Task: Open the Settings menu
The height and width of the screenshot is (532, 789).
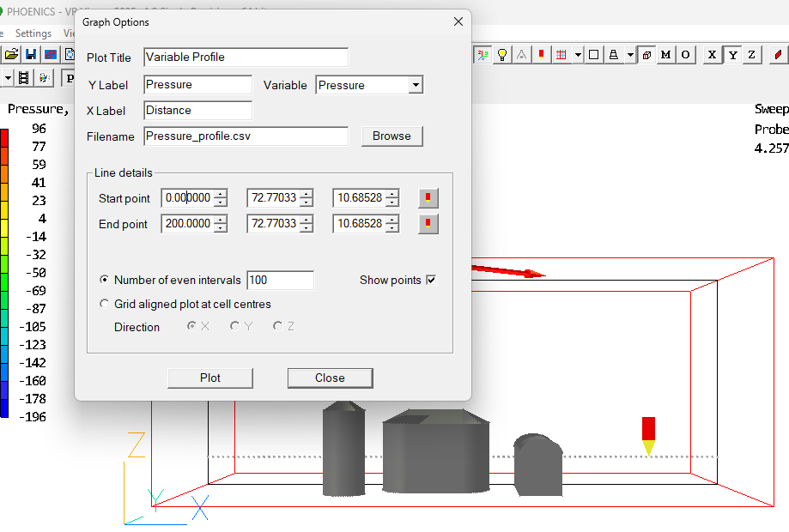Action: click(33, 33)
